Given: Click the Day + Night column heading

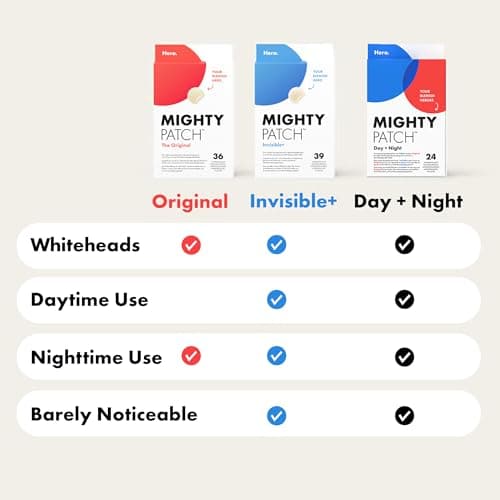Looking at the screenshot, I should coord(408,202).
